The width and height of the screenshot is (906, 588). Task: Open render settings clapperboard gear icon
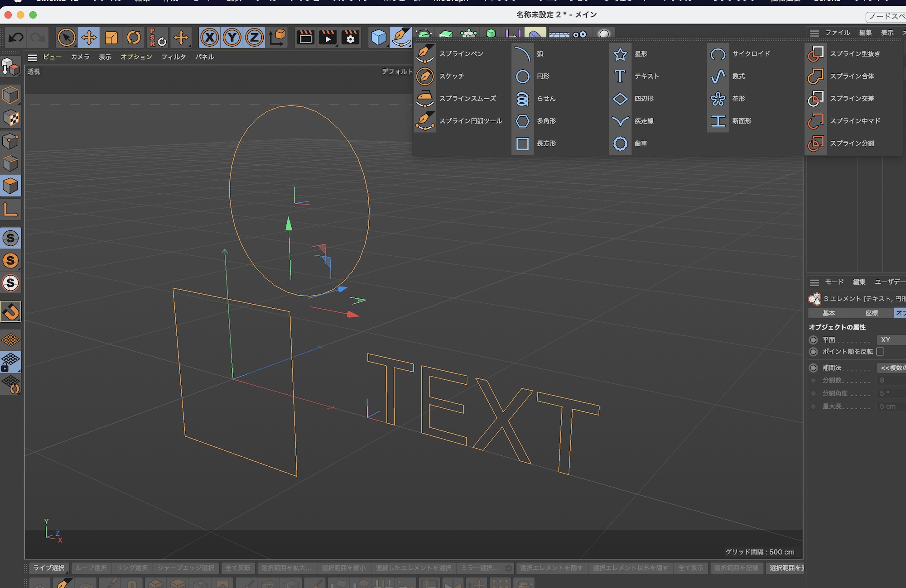[350, 38]
